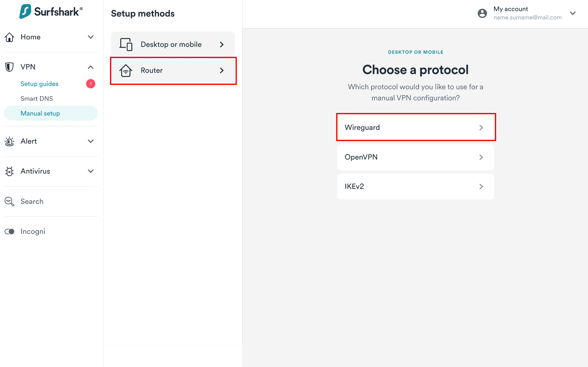
Task: Select the Wireguard protocol
Action: pyautogui.click(x=416, y=127)
